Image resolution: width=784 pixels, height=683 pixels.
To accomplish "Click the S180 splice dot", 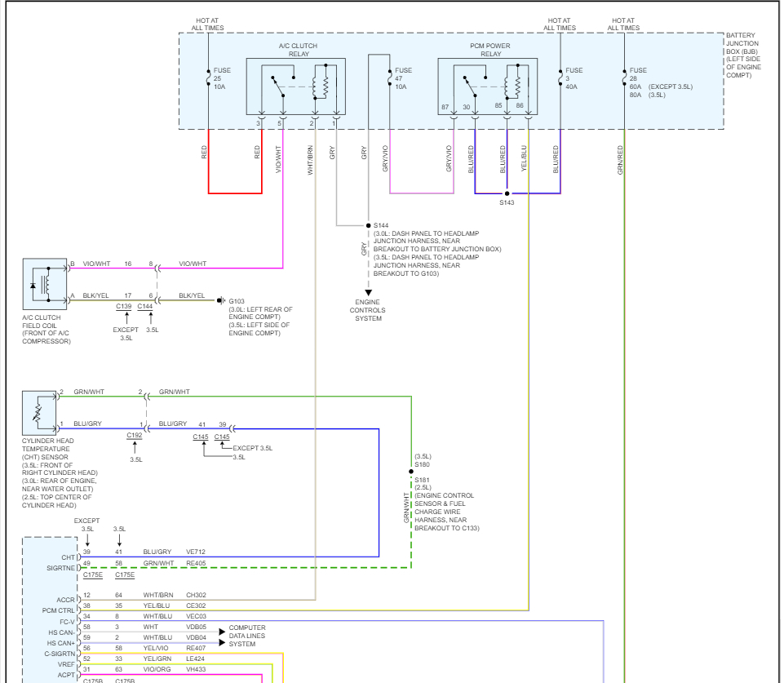I will click(411, 472).
